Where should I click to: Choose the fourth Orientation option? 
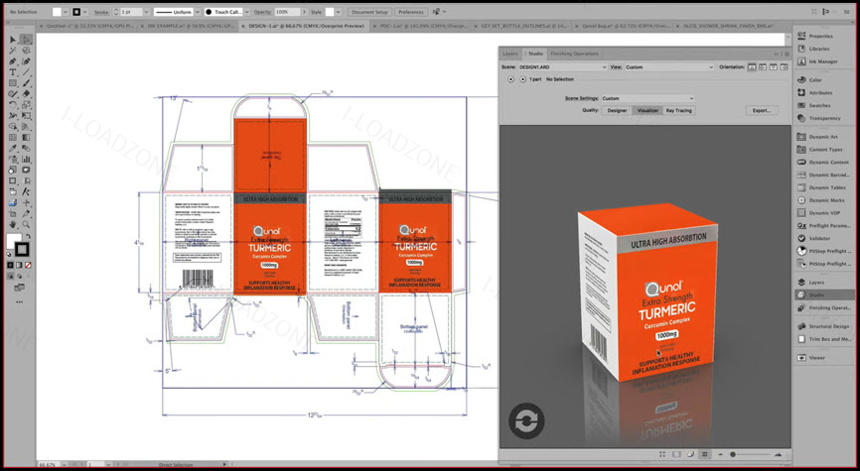(784, 67)
